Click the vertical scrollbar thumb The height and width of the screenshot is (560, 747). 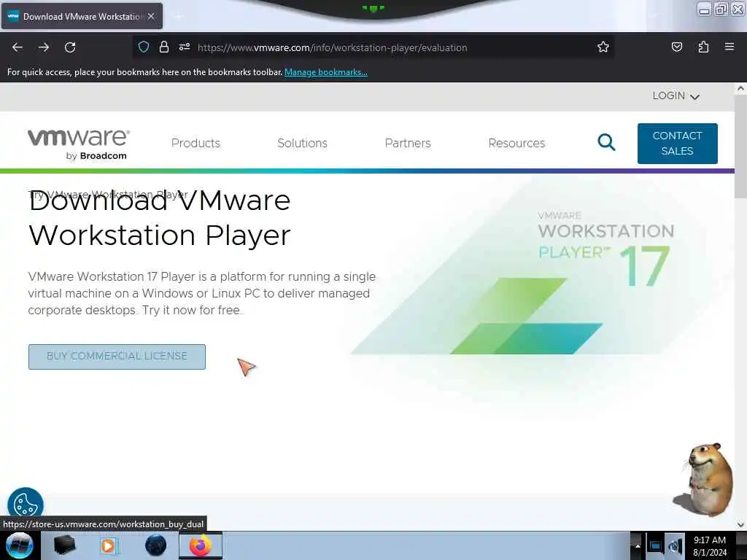coord(740,147)
